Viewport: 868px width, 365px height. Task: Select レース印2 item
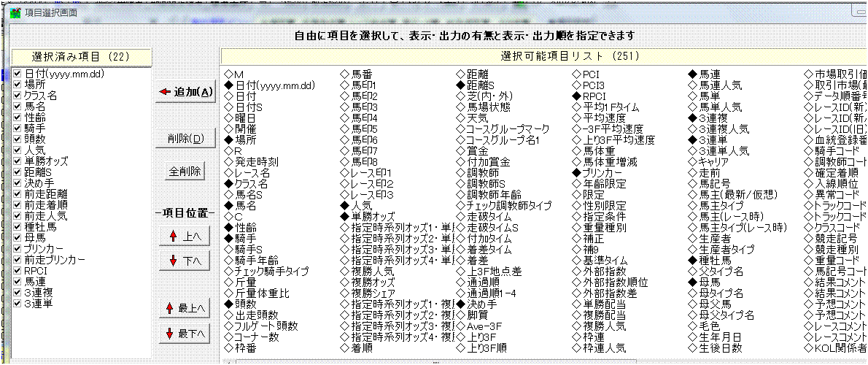[367, 184]
